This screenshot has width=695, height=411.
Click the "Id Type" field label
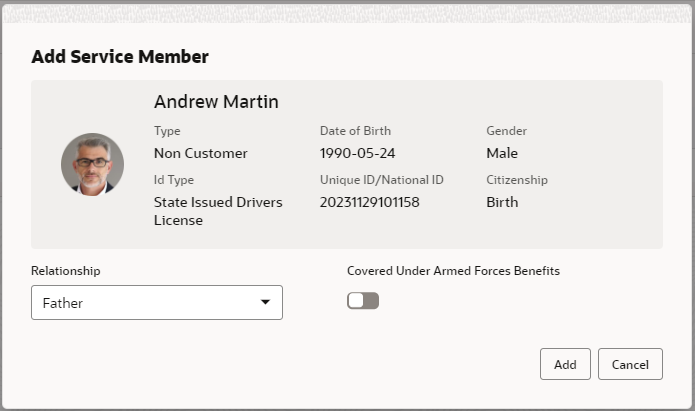pyautogui.click(x=174, y=180)
